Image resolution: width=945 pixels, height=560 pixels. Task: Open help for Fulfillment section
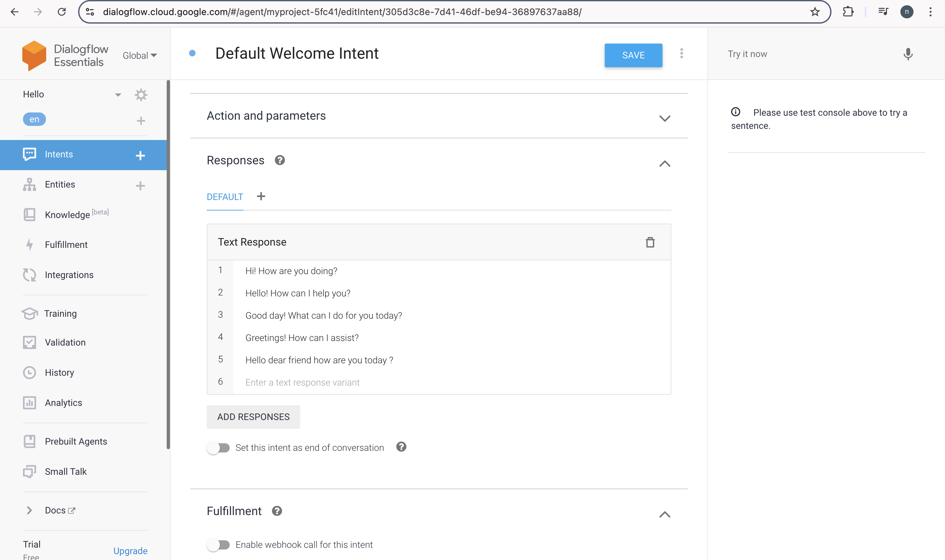click(x=277, y=511)
